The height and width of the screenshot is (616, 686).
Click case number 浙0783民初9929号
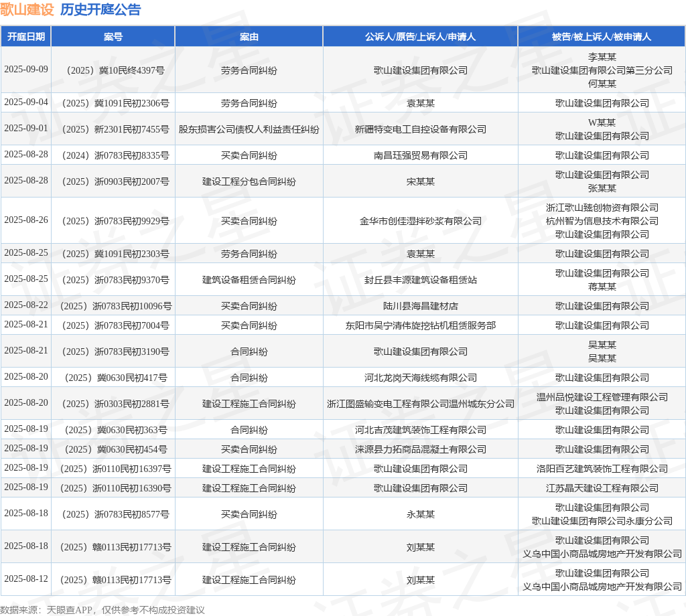click(x=115, y=221)
